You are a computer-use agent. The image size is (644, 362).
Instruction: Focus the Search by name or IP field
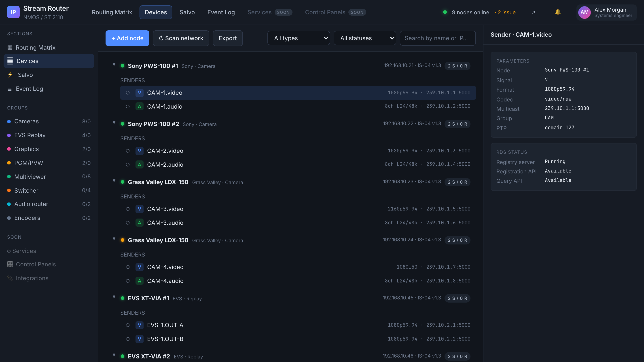click(438, 38)
